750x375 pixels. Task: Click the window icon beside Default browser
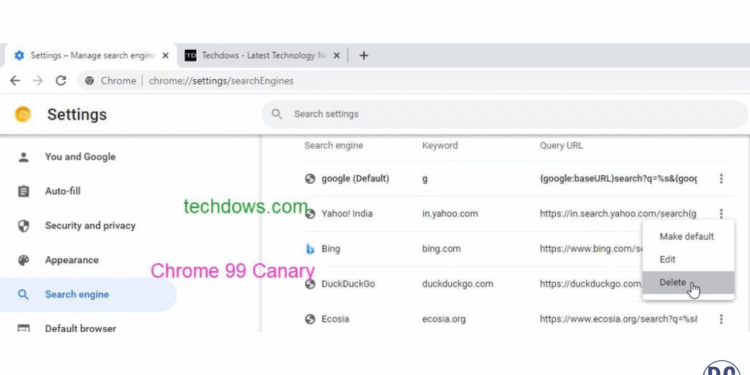(23, 329)
